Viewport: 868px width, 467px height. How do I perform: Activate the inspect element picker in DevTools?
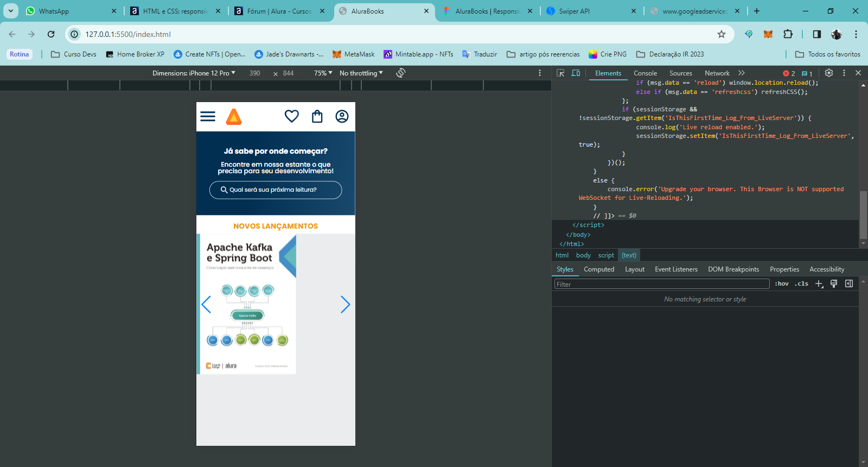coord(560,73)
